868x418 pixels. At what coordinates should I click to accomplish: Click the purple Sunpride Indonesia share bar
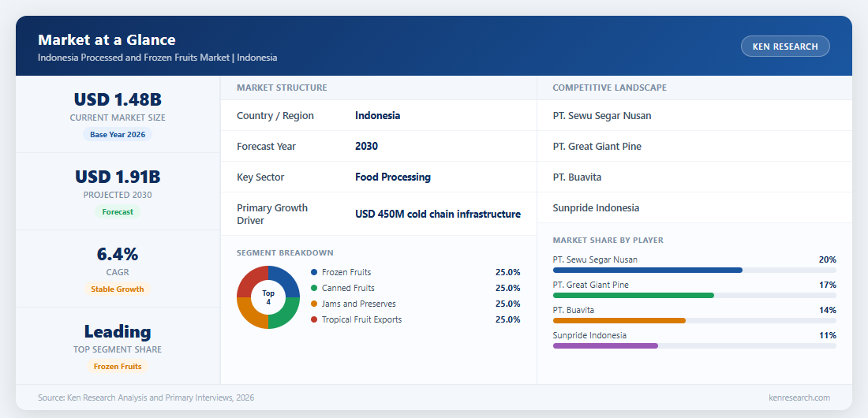click(605, 346)
